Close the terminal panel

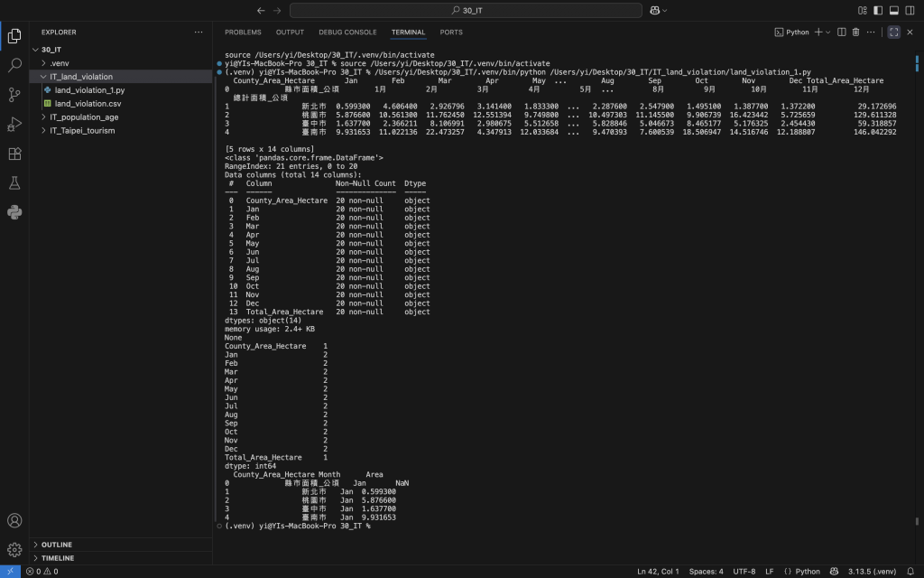coord(910,33)
